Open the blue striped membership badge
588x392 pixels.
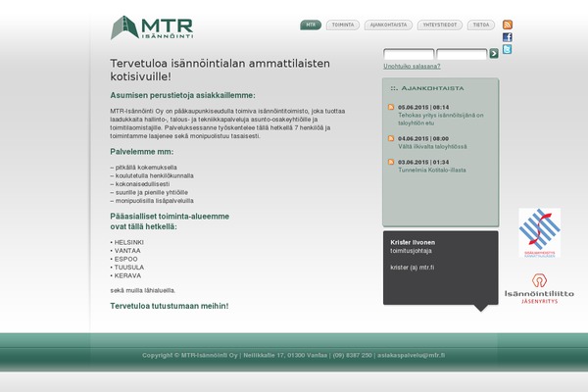click(540, 233)
